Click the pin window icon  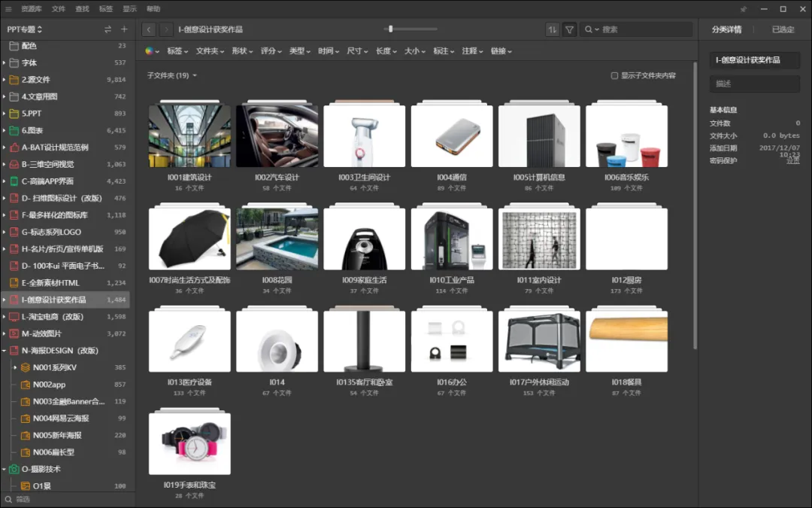tap(744, 9)
